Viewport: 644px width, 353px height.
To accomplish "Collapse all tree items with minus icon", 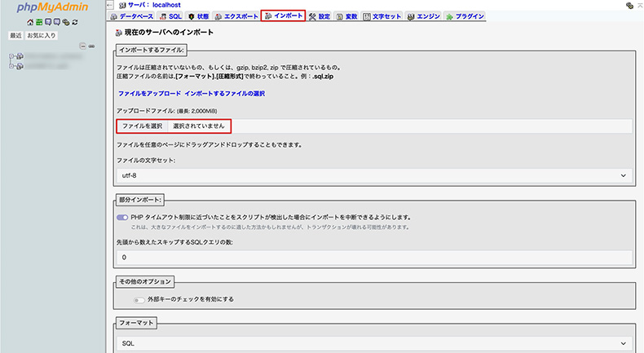I will (82, 46).
